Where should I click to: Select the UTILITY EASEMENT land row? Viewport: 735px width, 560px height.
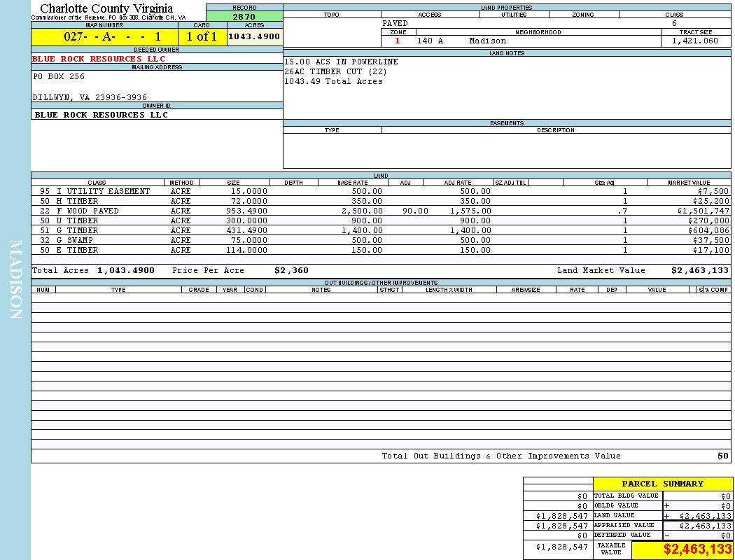tap(94, 191)
